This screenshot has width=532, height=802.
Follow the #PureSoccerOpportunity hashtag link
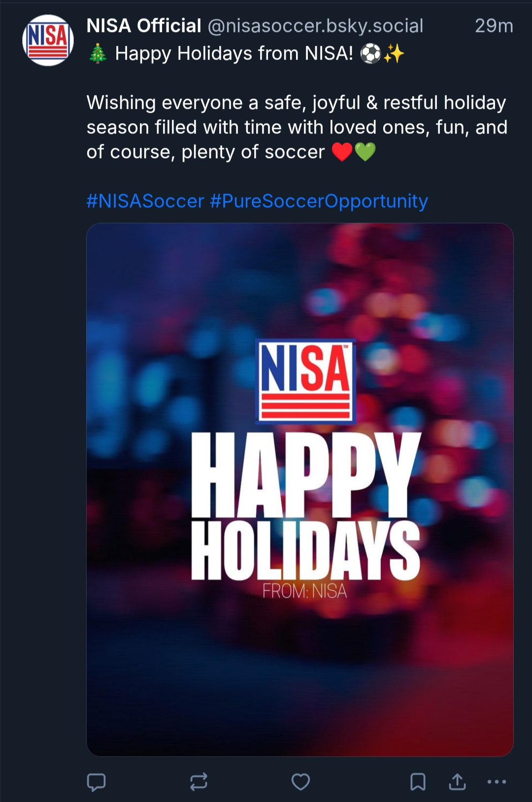(319, 201)
